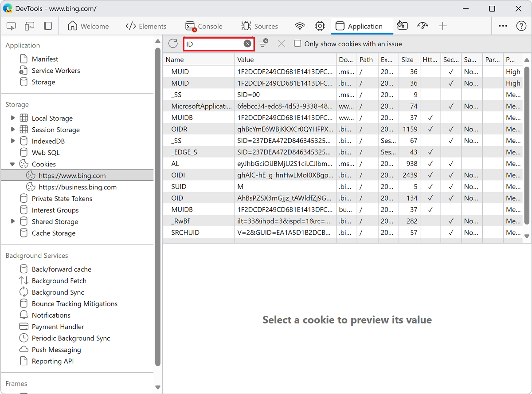Viewport: 532px width, 394px height.
Task: Add a new DevTools panel with plus
Action: click(443, 26)
